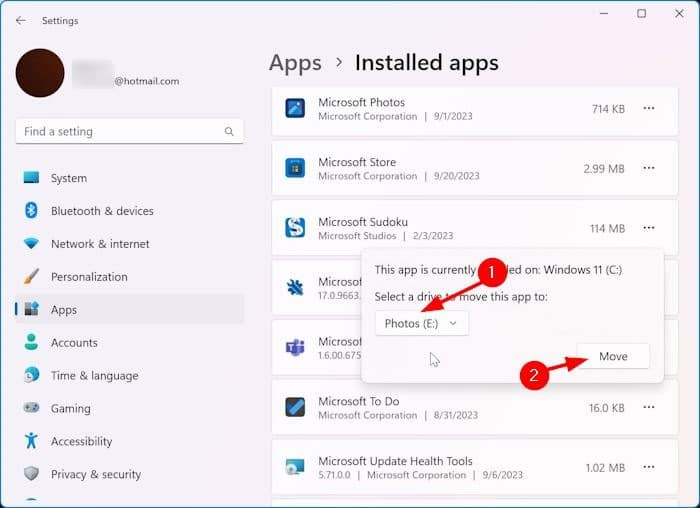Open more options for Update Health Tools
This screenshot has height=508, width=700.
click(x=649, y=467)
